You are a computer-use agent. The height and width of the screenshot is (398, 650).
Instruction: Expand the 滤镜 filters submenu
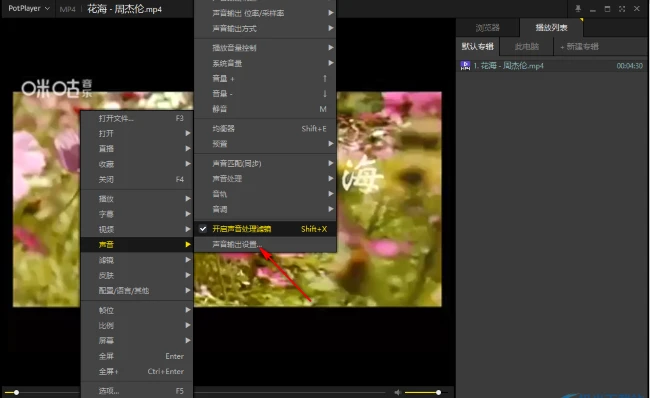(137, 260)
